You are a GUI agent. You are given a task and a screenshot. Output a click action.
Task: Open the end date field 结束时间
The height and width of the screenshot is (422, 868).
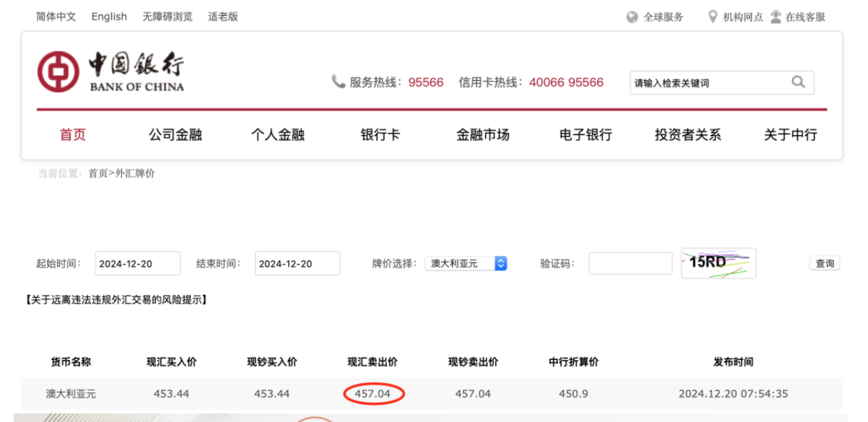[x=297, y=264]
